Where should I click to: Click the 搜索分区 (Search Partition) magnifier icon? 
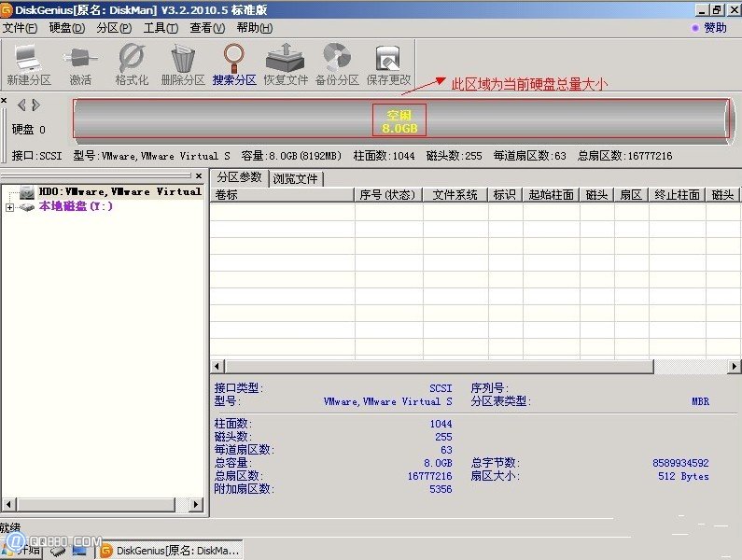(233, 63)
